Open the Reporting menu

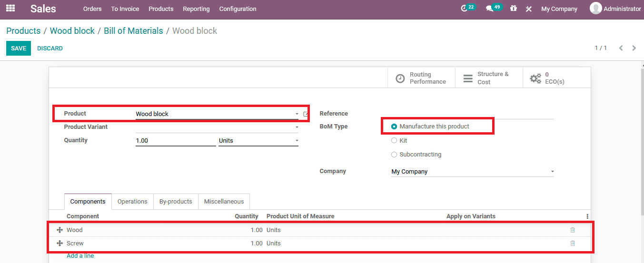tap(196, 9)
